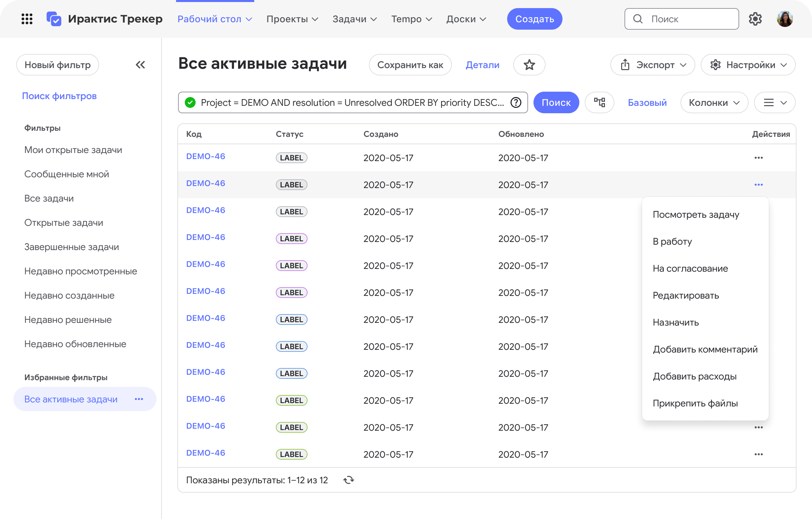Click the highlighted row's blue actions dots
Viewport: 812px width, 519px height.
pos(759,185)
